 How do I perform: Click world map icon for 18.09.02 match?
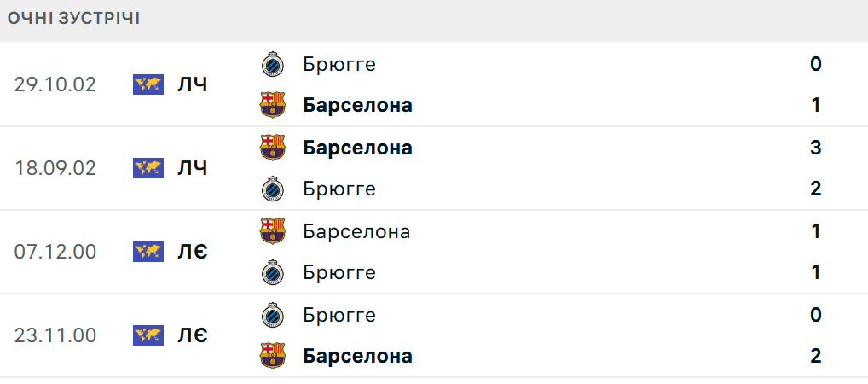148,168
